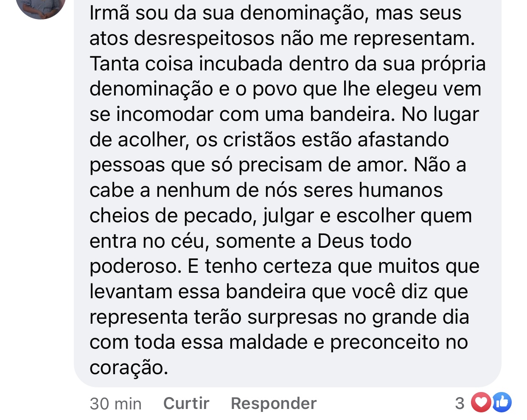The height and width of the screenshot is (420, 527).
Task: Select the word "desrespeitosos" in the comment
Action: click(x=204, y=39)
